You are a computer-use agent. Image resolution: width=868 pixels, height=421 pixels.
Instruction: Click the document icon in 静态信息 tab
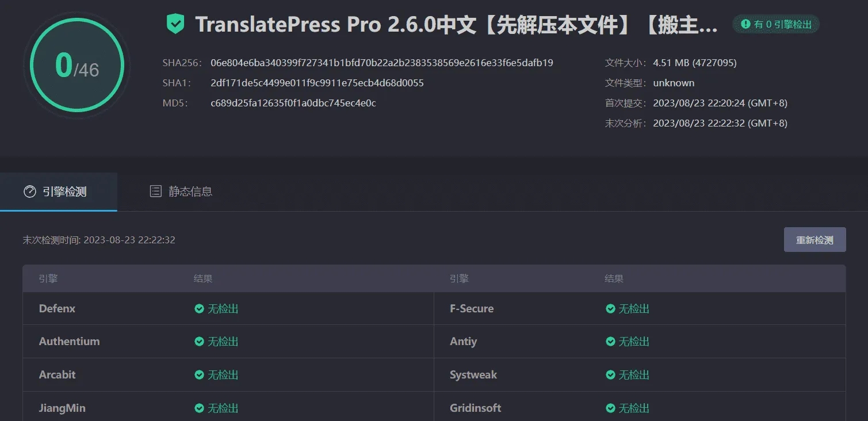click(155, 192)
